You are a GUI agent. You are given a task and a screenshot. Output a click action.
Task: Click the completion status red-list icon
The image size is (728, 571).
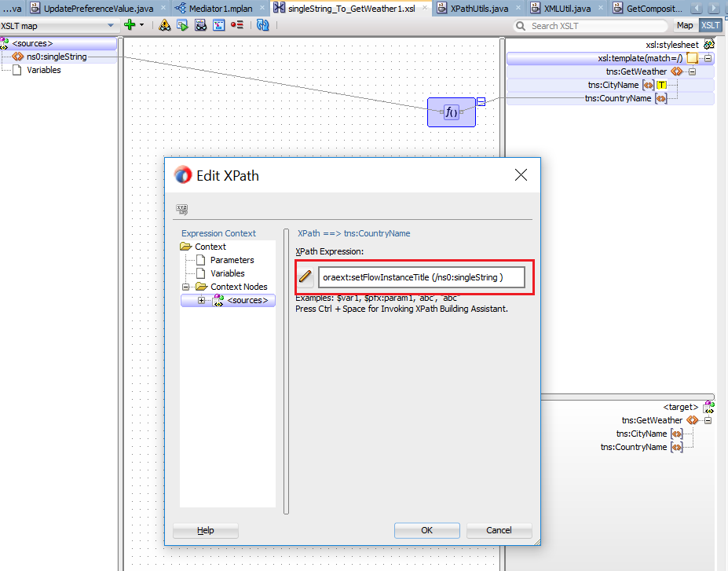tap(237, 25)
